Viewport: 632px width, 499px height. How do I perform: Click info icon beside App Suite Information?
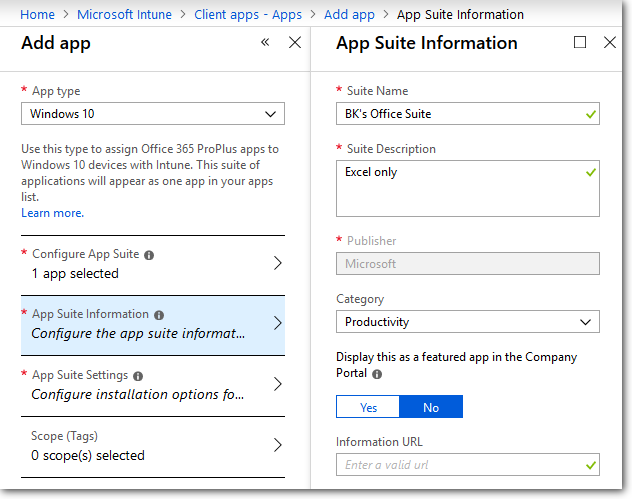tap(159, 315)
